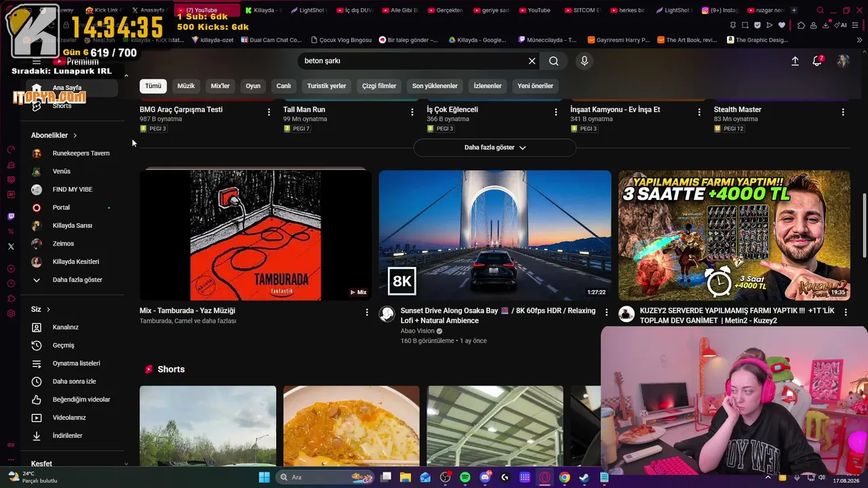Open the 'Yeni öneriler' filter chip
Image resolution: width=868 pixels, height=488 pixels.
point(536,86)
